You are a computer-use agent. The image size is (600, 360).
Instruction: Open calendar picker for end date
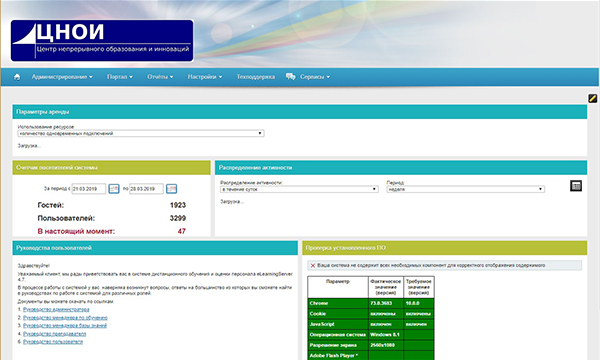(x=171, y=189)
